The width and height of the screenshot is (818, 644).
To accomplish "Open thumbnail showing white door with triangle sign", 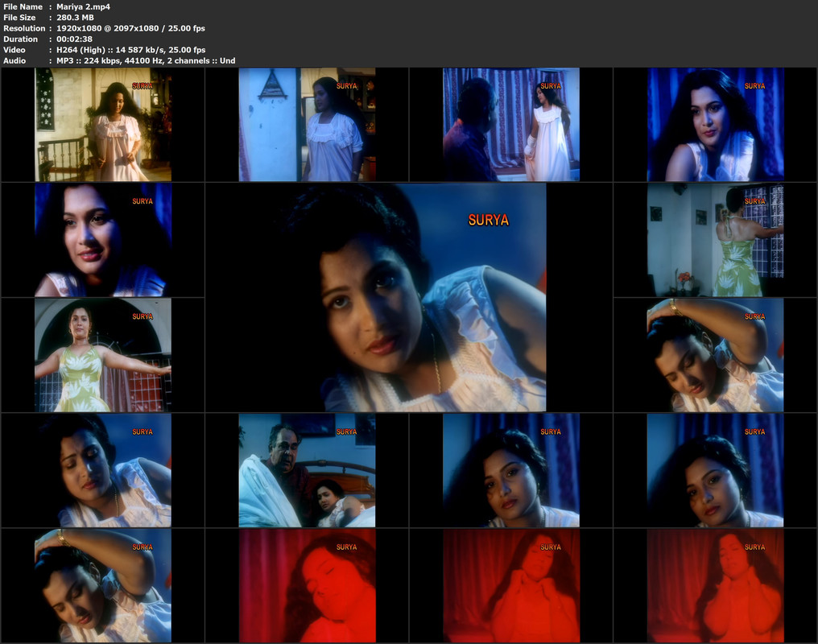I will (x=307, y=125).
